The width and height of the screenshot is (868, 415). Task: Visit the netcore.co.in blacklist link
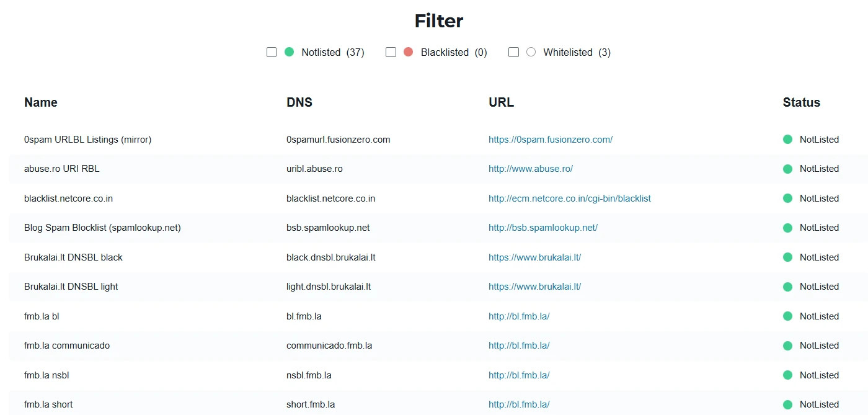coord(570,198)
